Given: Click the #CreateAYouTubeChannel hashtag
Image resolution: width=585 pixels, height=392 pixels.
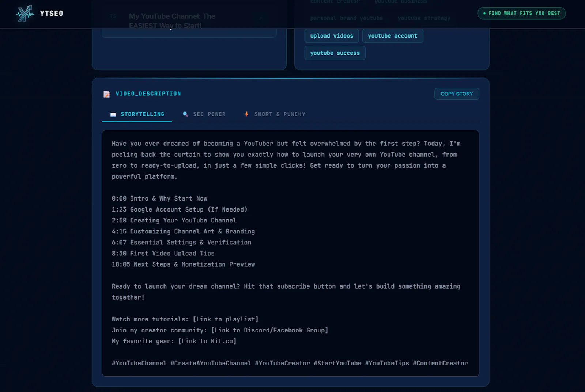Looking at the screenshot, I should tap(211, 363).
